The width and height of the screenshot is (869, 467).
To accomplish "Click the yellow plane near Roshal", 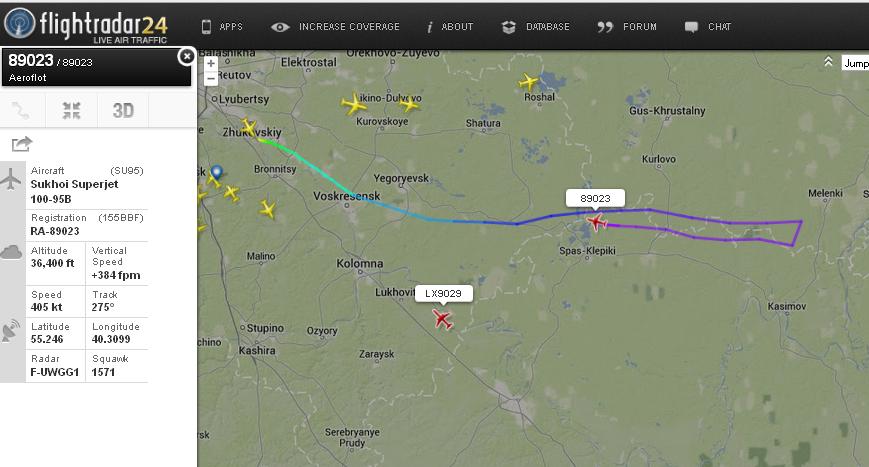I will click(x=528, y=82).
